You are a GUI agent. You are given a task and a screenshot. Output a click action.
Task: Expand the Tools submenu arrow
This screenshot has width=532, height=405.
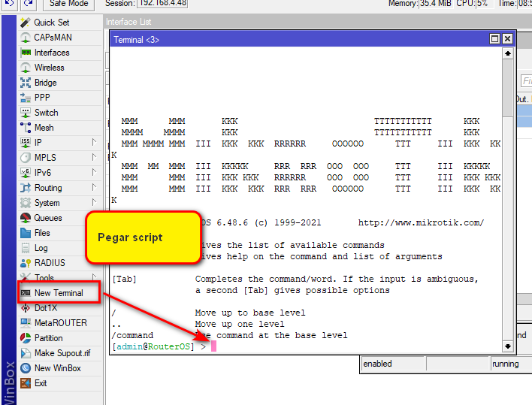pos(94,276)
